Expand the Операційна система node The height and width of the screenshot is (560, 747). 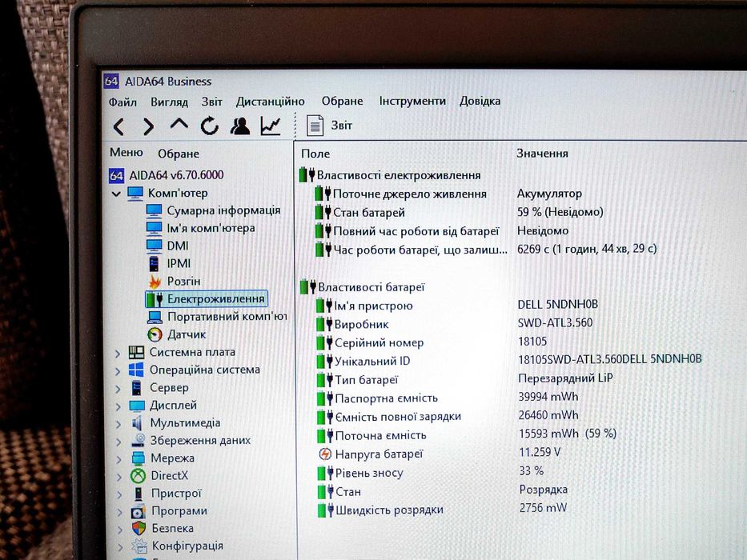118,371
